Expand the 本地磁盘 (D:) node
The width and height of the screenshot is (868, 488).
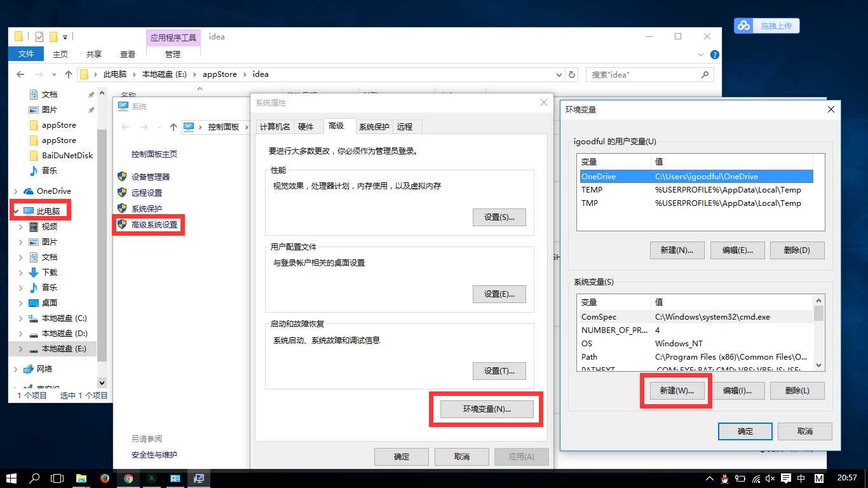click(x=21, y=333)
